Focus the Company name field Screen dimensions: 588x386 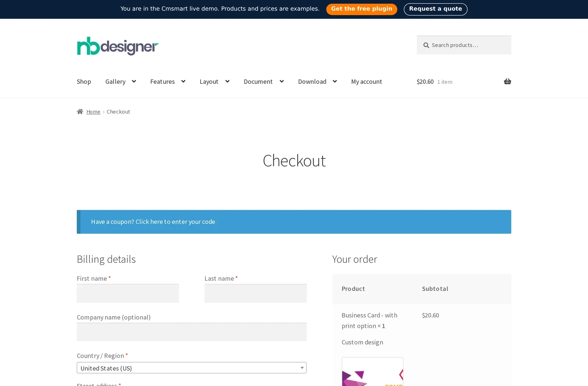pos(191,332)
